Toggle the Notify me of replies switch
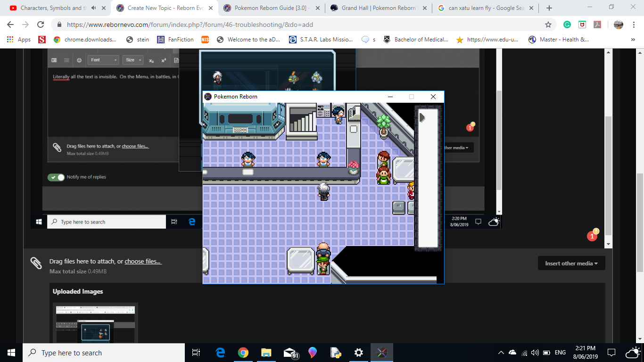 point(56,177)
